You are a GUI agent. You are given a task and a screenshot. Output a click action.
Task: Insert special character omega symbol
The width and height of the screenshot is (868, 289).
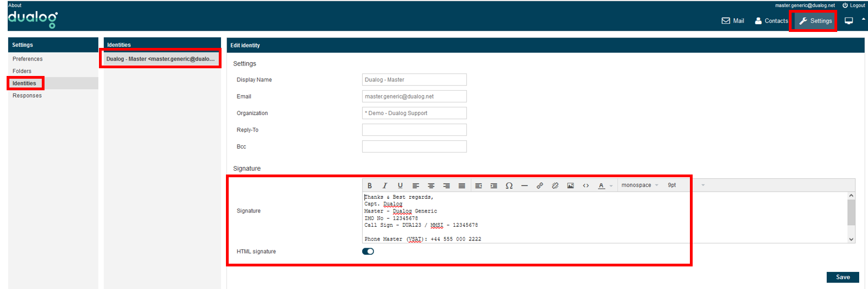click(x=509, y=186)
